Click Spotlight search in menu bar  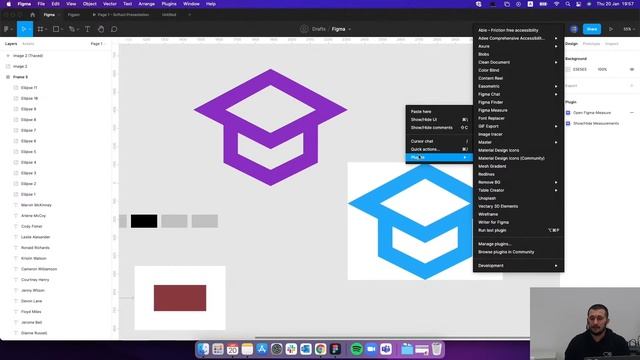coord(567,4)
